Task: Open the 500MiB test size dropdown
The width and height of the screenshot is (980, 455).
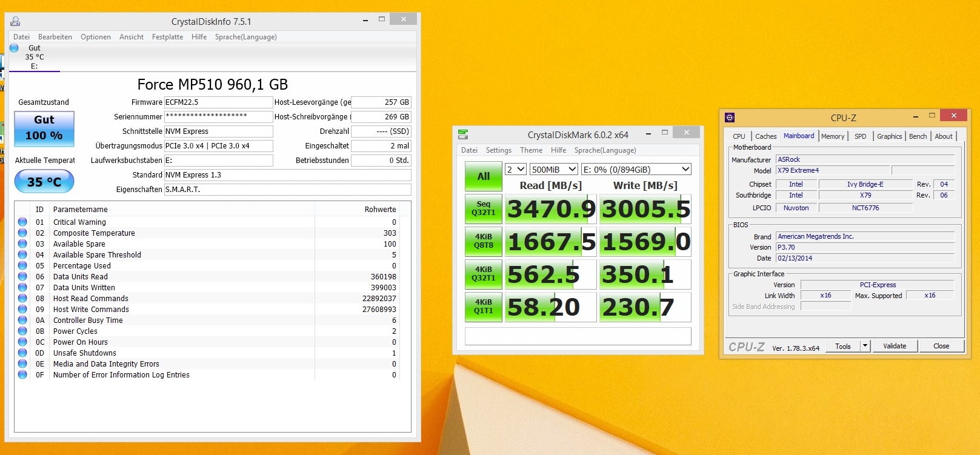Action: pyautogui.click(x=554, y=170)
